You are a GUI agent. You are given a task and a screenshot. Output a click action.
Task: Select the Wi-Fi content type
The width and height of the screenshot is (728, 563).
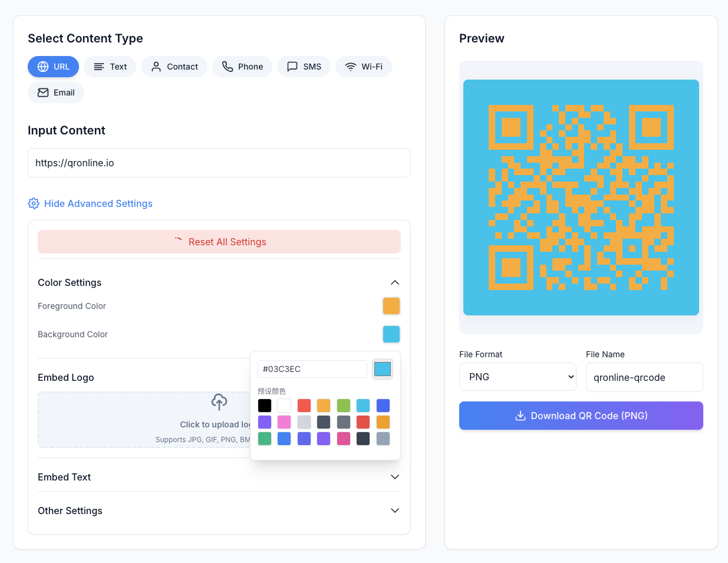[364, 67]
